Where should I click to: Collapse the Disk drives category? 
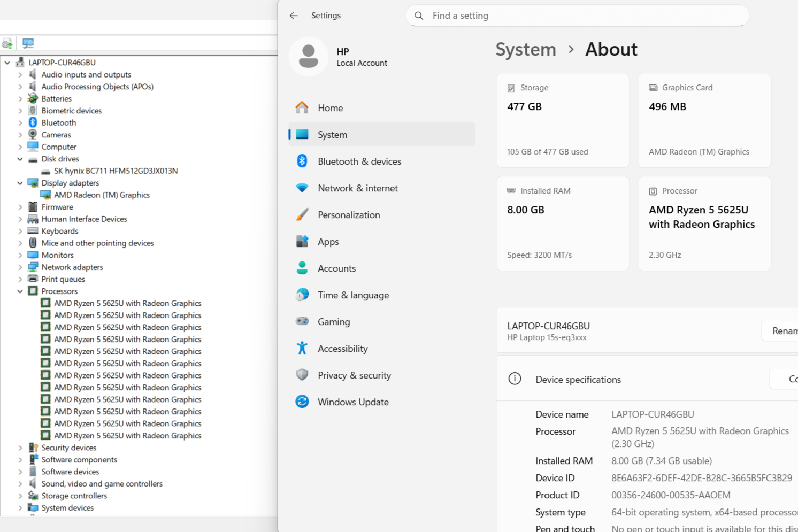coord(20,159)
